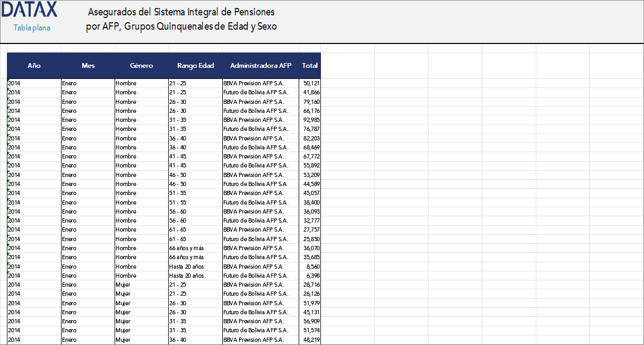
Task: Select the Total cell showing 92,985
Action: coord(310,120)
